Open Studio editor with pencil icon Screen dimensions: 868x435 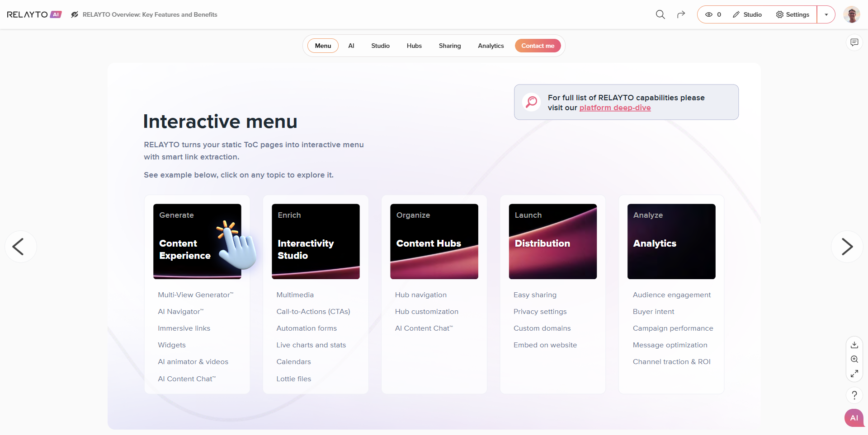pyautogui.click(x=747, y=14)
